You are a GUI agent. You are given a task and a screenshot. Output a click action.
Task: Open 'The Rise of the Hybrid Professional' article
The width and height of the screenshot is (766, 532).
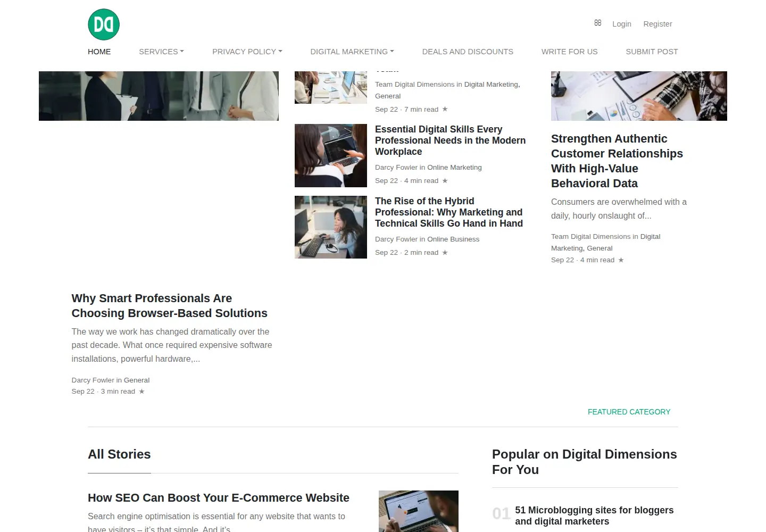[449, 212]
